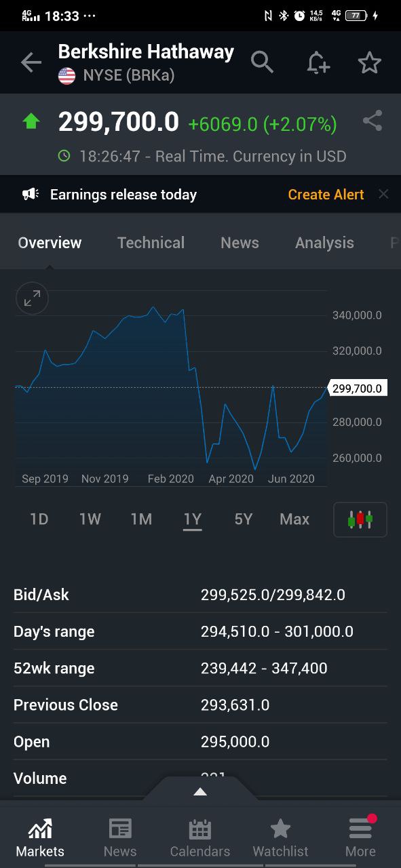Share the quote using the share icon
This screenshot has width=401, height=868.
click(x=373, y=121)
